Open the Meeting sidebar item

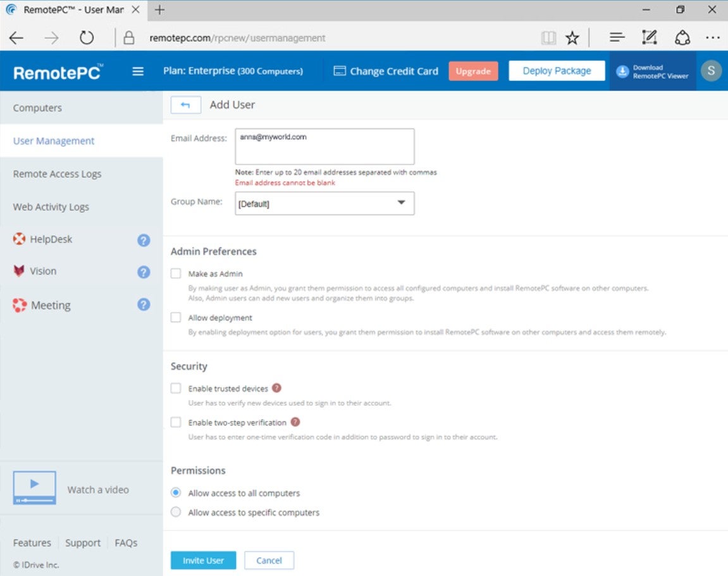(x=51, y=305)
